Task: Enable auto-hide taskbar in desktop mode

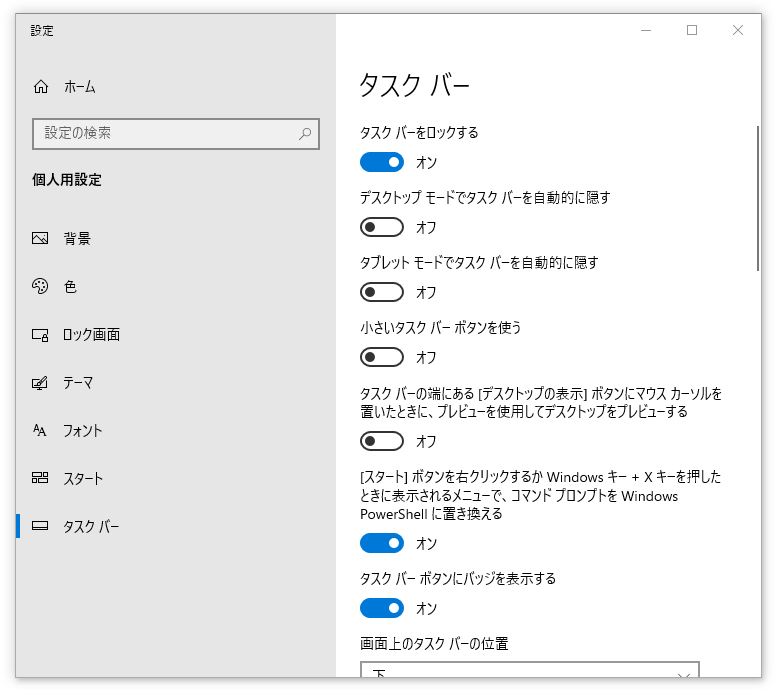Action: coord(382,227)
